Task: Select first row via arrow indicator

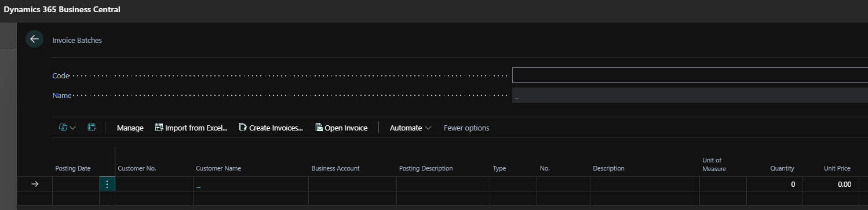Action: (x=35, y=184)
